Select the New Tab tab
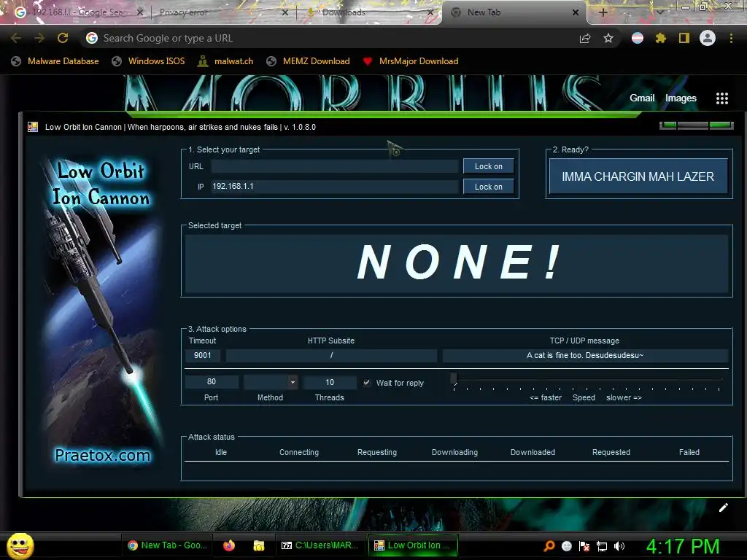The width and height of the screenshot is (747, 560). click(x=514, y=12)
